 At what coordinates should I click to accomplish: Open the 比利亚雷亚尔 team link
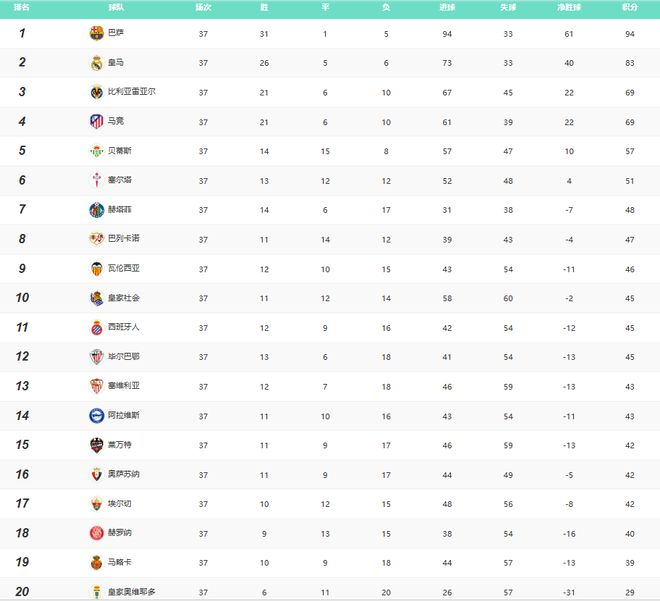[x=132, y=91]
